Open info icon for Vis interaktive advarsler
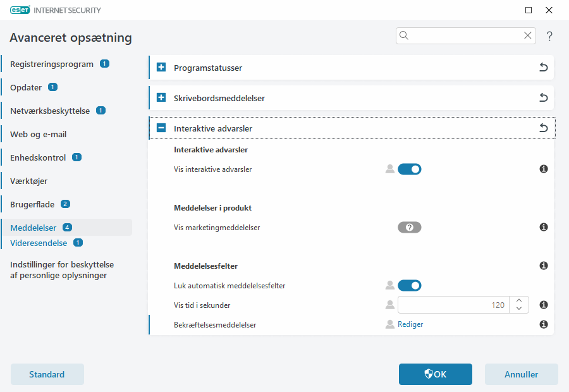569x392 pixels. [543, 169]
